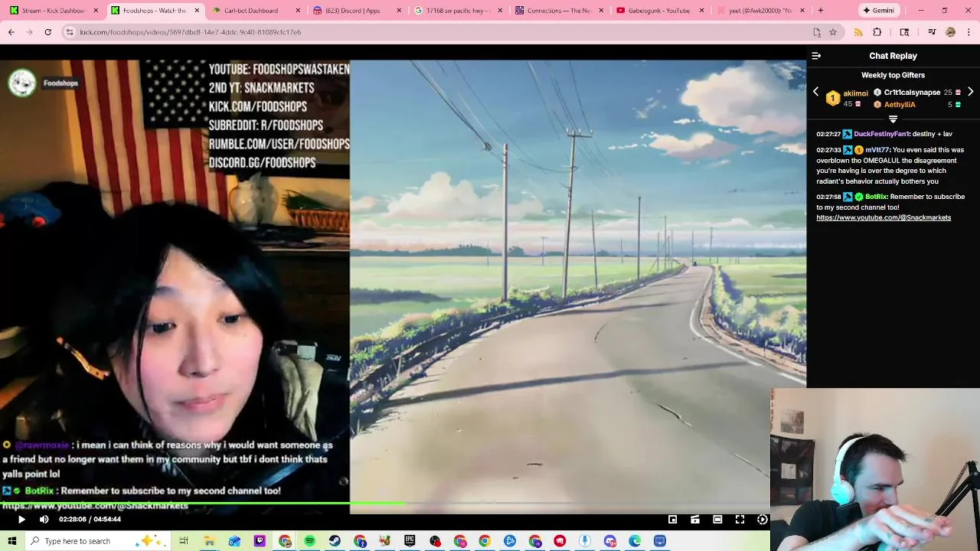Click BotRix username in chat replay
The height and width of the screenshot is (551, 980).
pos(876,197)
